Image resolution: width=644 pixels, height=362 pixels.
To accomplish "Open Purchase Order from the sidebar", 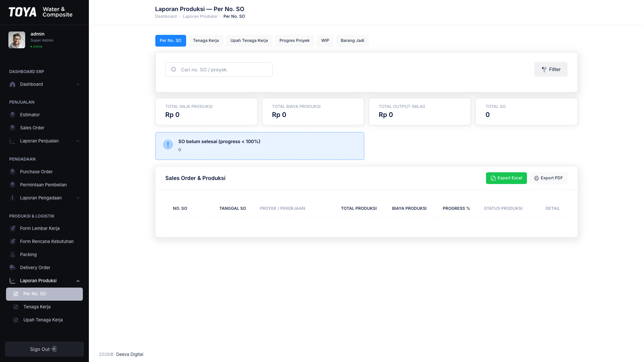I will [44, 172].
